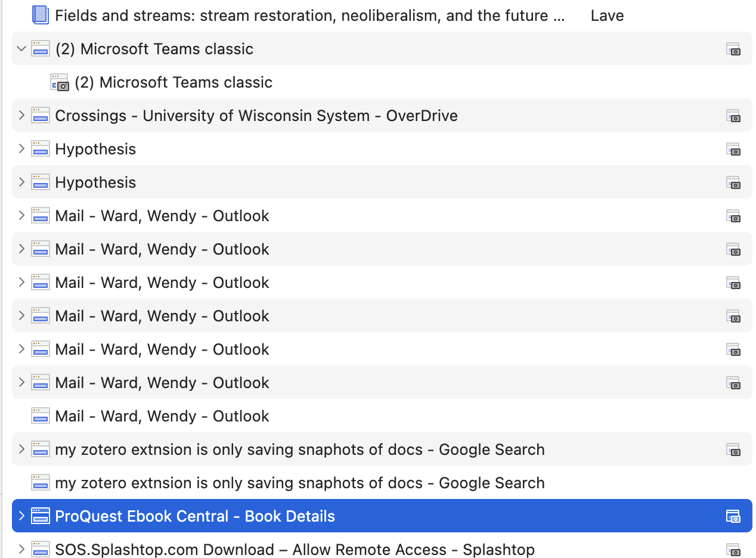
Task: Expand the ProQuest Ebook Central item
Action: (x=21, y=516)
